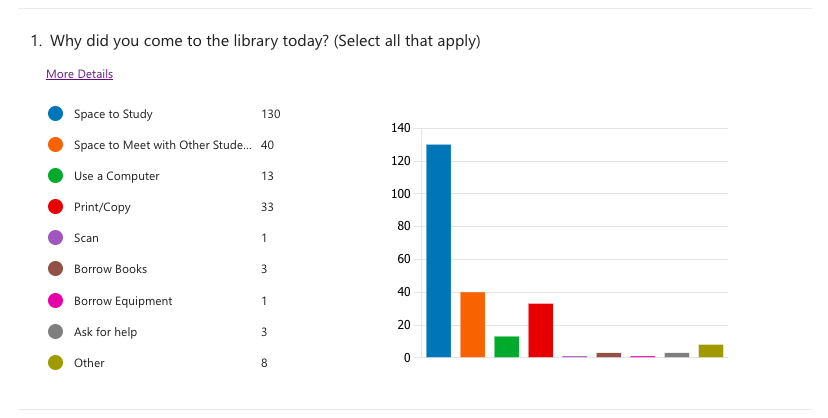The image size is (828, 418).
Task: Open the More Details link
Action: (79, 74)
